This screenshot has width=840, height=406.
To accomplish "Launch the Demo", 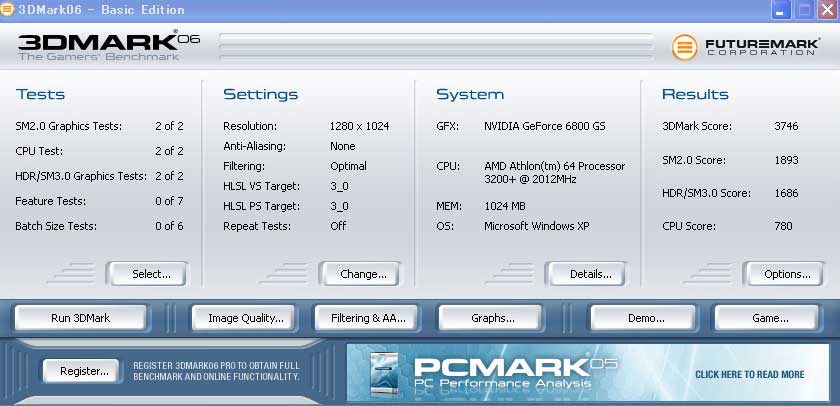I will pos(643,318).
